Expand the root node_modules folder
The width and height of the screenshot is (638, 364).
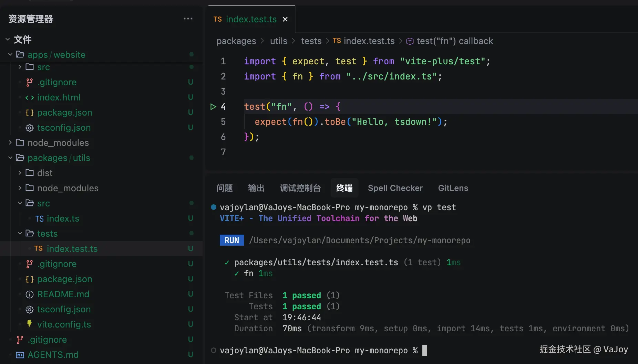(10, 142)
